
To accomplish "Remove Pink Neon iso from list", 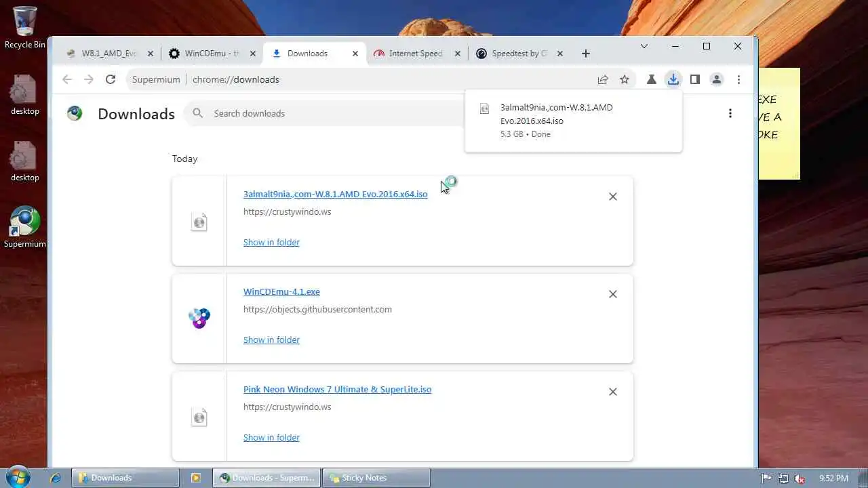I will [x=613, y=392].
